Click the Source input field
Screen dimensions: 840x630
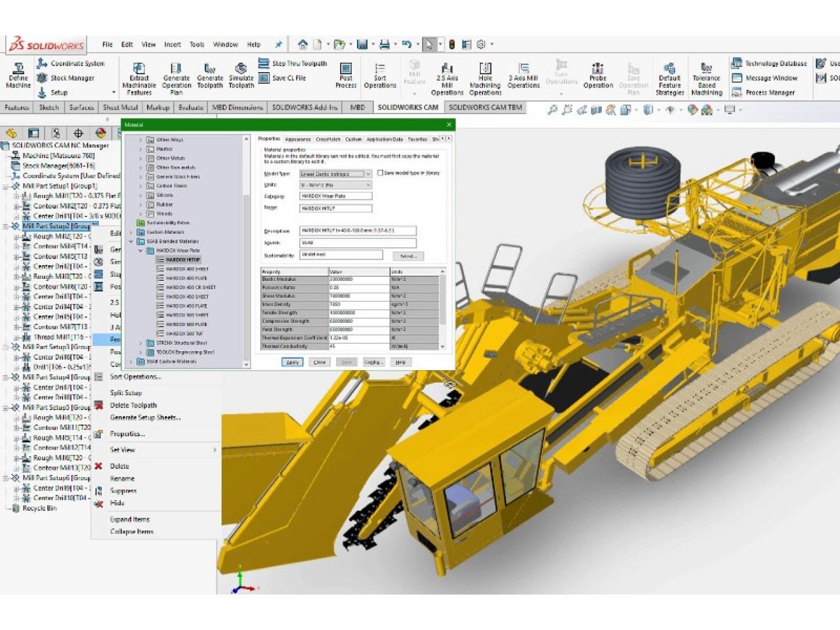pyautogui.click(x=357, y=243)
